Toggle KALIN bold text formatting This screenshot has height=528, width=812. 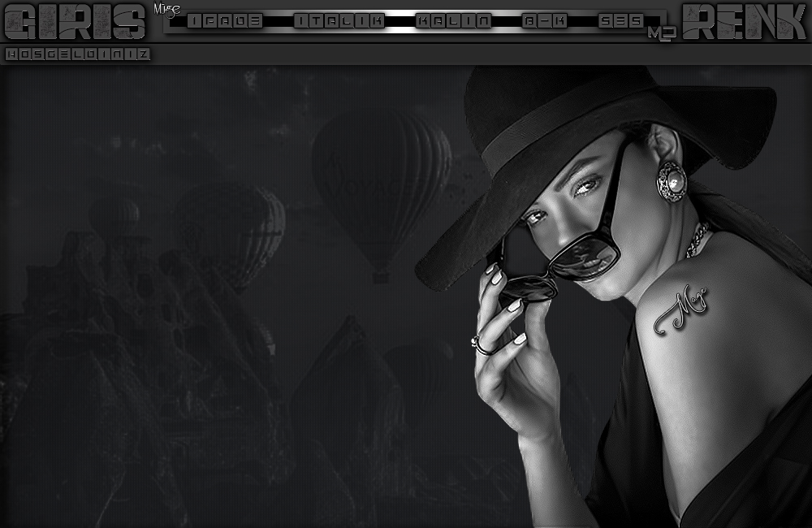click(x=453, y=21)
